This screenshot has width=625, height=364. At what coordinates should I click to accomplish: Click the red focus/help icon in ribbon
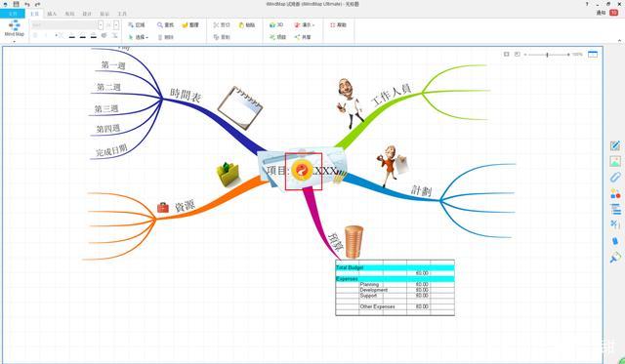332,24
